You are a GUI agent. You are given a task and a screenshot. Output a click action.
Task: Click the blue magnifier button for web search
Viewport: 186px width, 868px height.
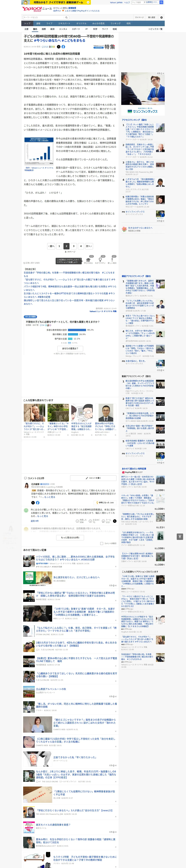point(161,2)
